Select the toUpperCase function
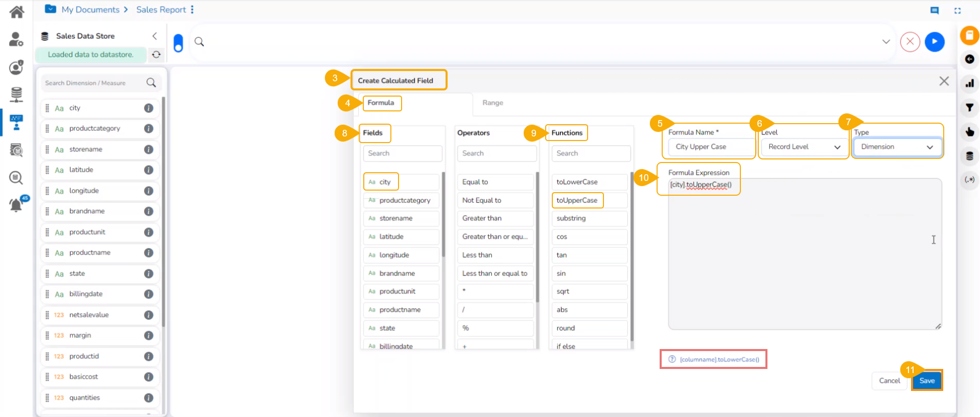The image size is (980, 417). coord(590,200)
